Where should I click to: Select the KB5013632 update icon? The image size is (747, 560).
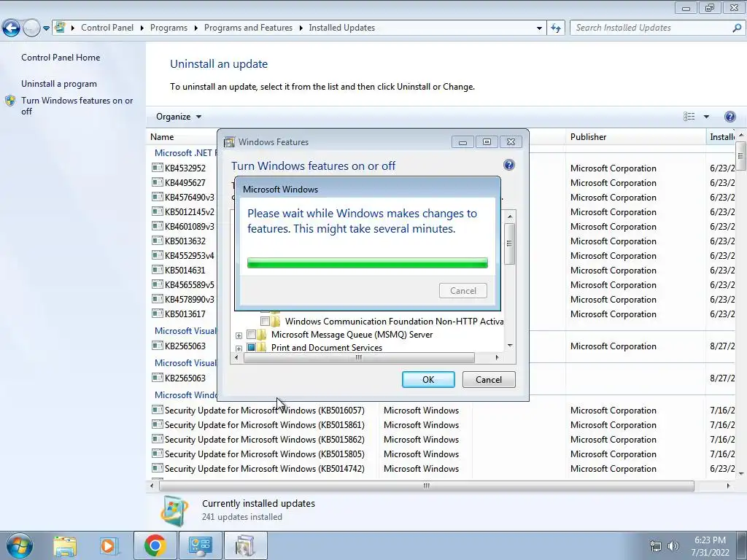coord(158,241)
